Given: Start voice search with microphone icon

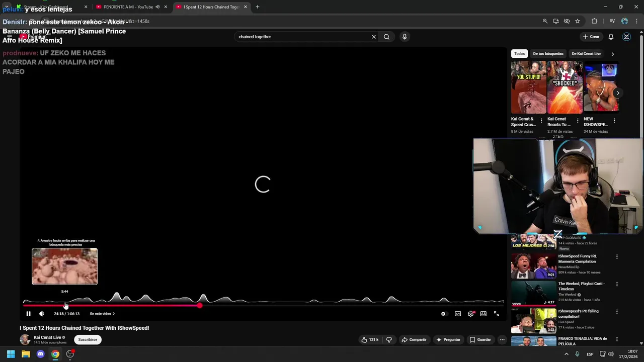Looking at the screenshot, I should click(x=405, y=37).
